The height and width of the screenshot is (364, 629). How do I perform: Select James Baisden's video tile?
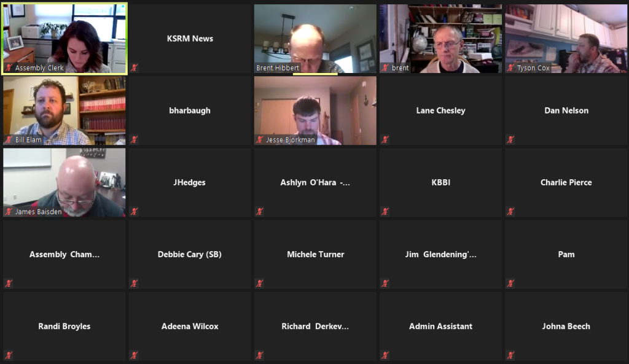[x=64, y=182]
